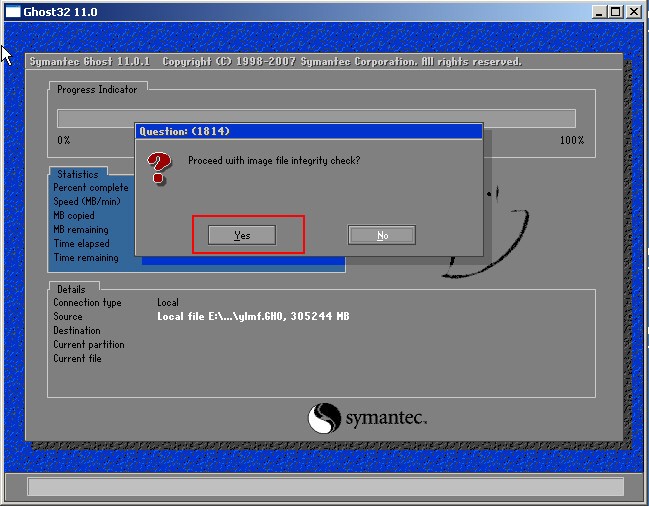Screen dimensions: 649x506
Task: Select the 'Question: (1814)' dialog title bar
Action: click(309, 131)
